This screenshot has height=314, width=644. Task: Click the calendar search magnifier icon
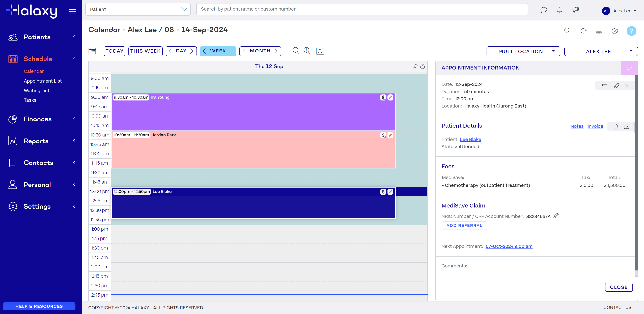(x=567, y=31)
